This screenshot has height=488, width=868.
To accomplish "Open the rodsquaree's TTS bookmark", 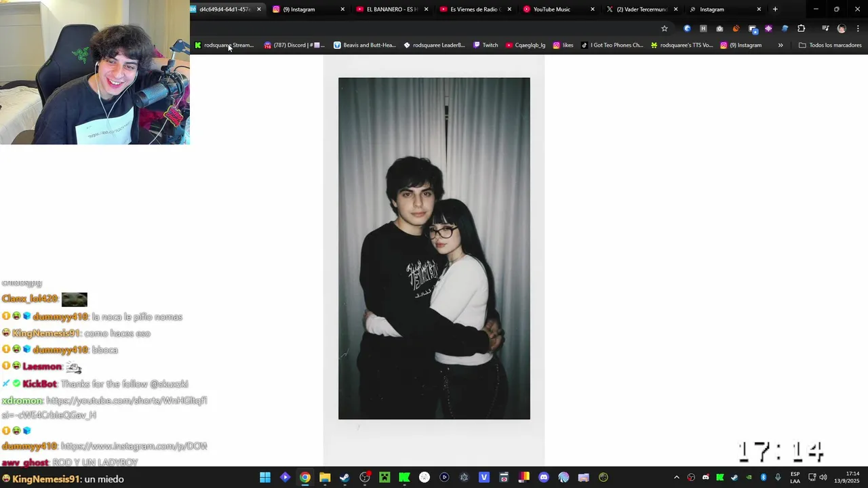I will (682, 45).
